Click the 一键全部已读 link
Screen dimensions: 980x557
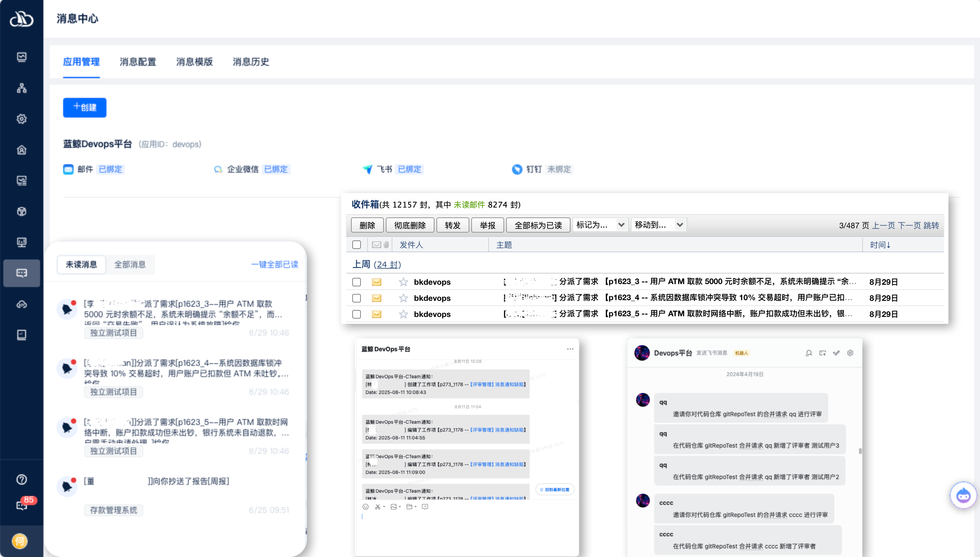click(x=274, y=264)
